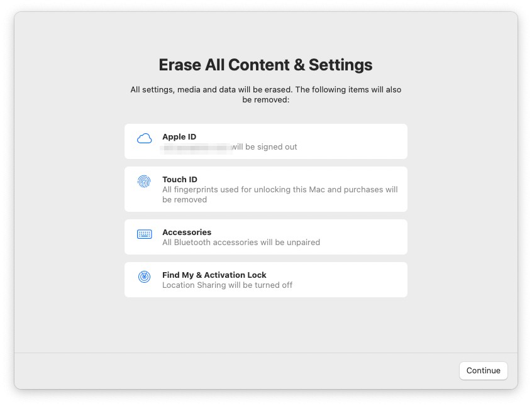Screen dimensions: 532x406
Task: Click the "will be signed out" text
Action: (x=264, y=147)
